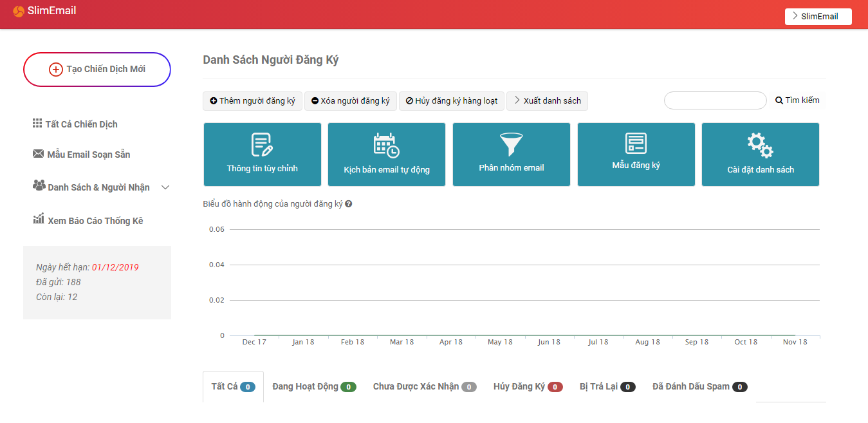The width and height of the screenshot is (868, 423).
Task: Open the Thông tin tùy chỉnh tile icon
Action: click(262, 144)
